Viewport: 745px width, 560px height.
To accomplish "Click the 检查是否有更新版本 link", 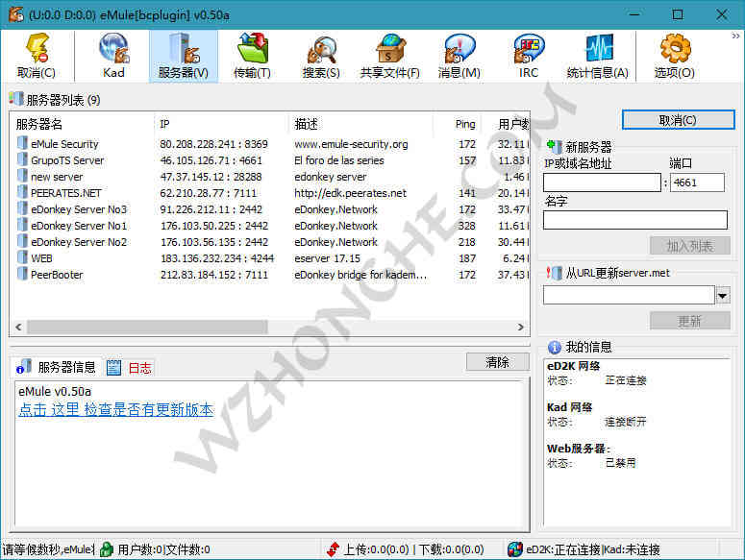I will tap(116, 409).
